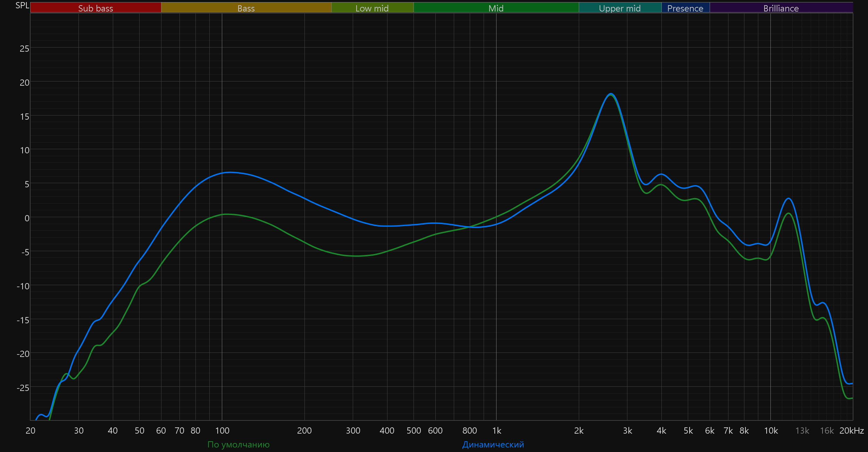Select the Presence band label
868x452 pixels.
pyautogui.click(x=685, y=8)
